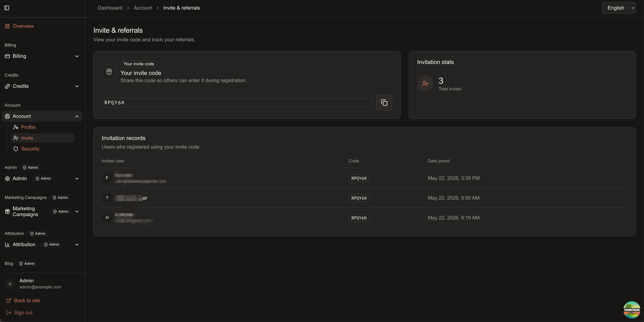The height and width of the screenshot is (322, 644).
Task: Click the gift icon beside Your invite code
Action: [109, 72]
